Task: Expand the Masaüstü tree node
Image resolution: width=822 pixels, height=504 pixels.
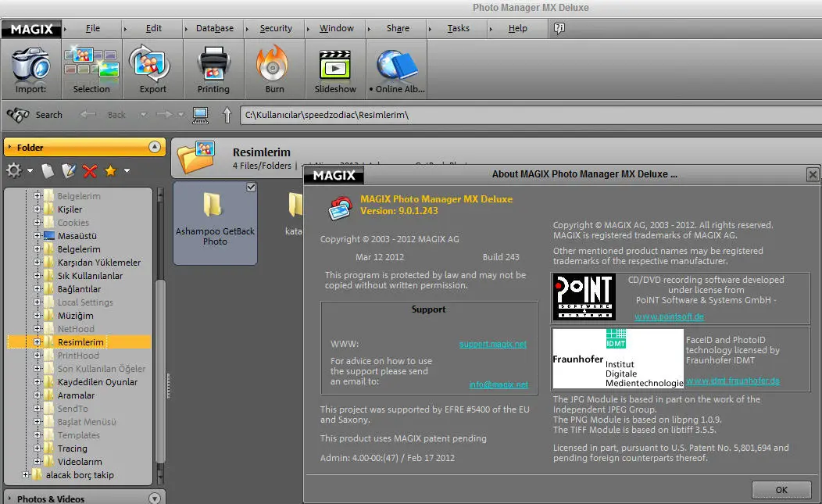Action: coord(38,235)
